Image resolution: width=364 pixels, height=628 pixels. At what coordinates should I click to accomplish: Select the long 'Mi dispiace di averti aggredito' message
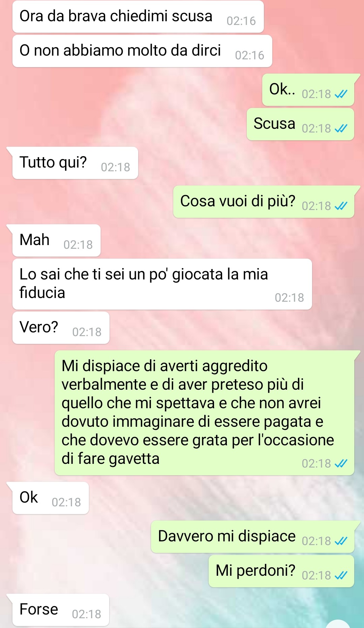click(x=204, y=413)
